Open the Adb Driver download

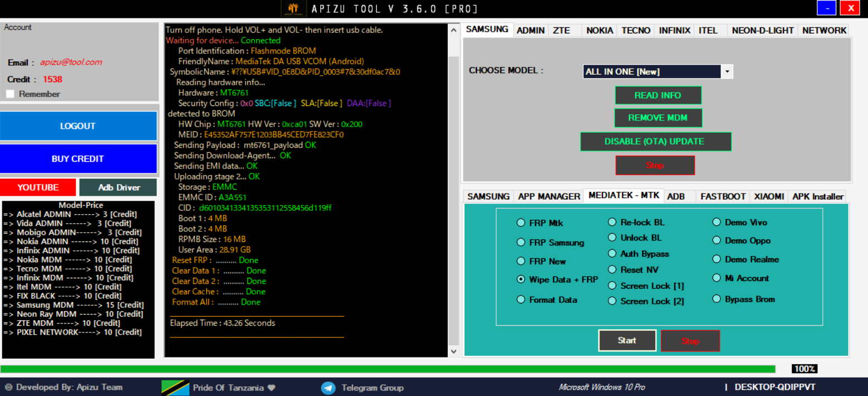click(x=118, y=187)
